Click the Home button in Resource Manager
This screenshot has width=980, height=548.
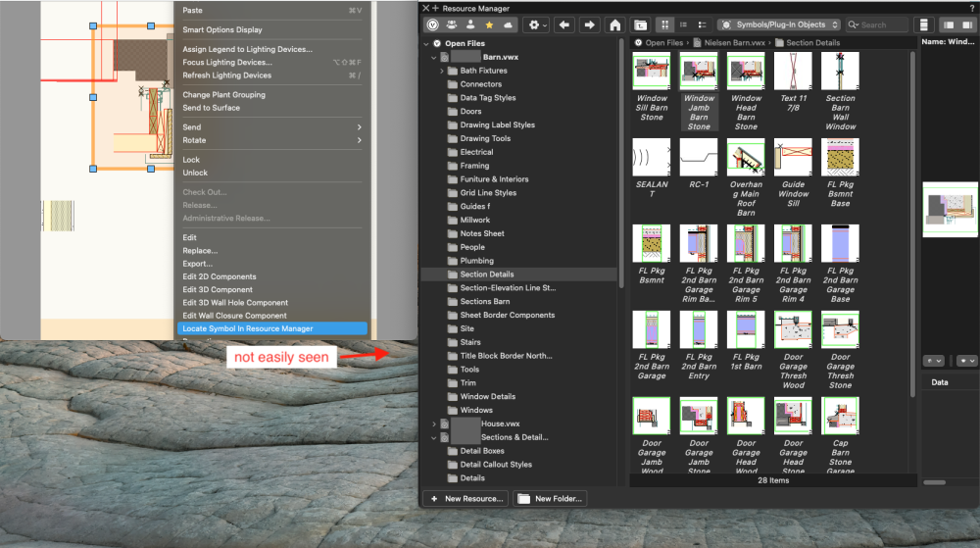[x=614, y=25]
